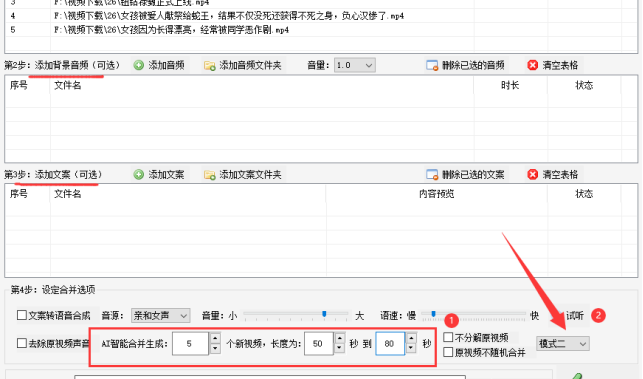Click the 添加音频 button label

coord(166,65)
